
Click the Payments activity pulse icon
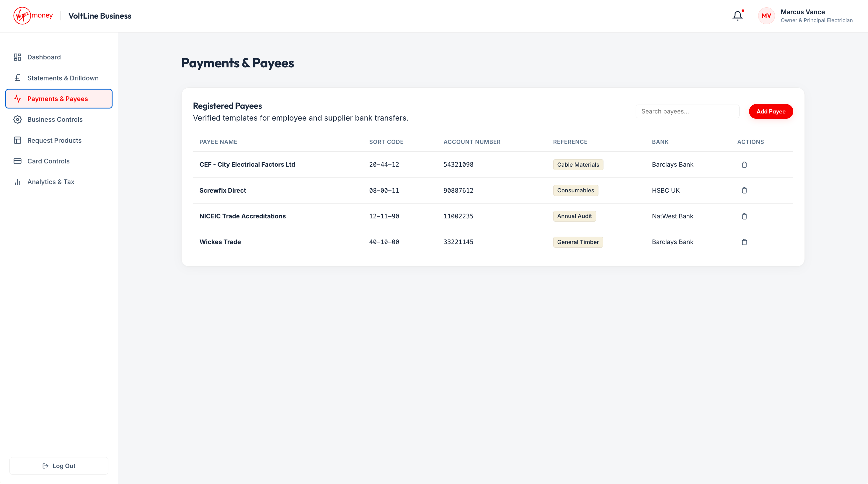click(17, 99)
